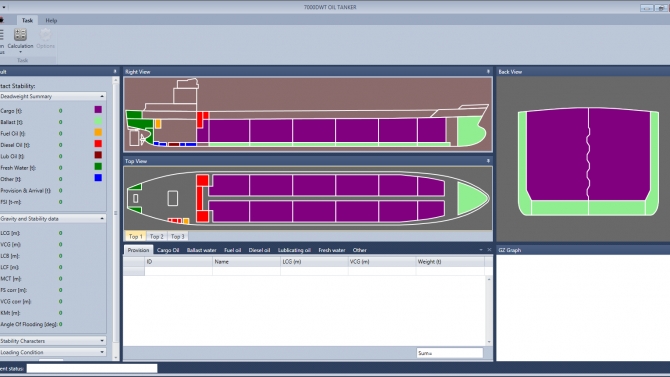
Task: Click the Provision & Arrival label
Action: [x=25, y=191]
